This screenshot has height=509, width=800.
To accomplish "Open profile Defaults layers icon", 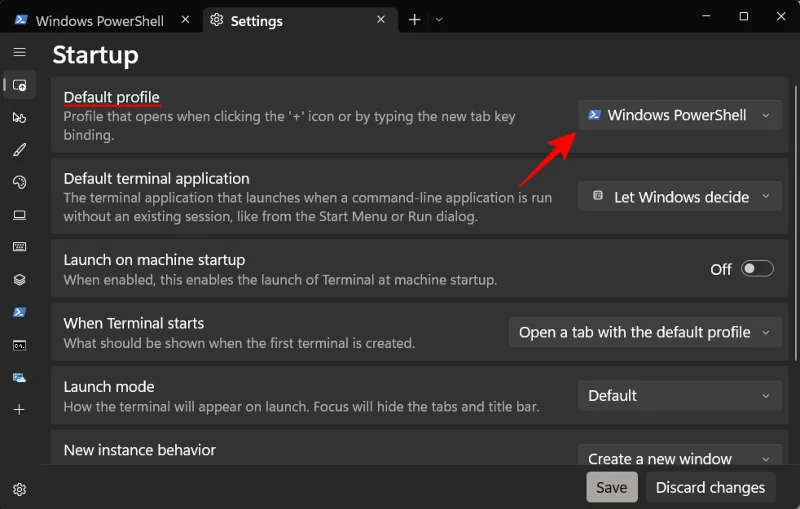I will (x=19, y=280).
